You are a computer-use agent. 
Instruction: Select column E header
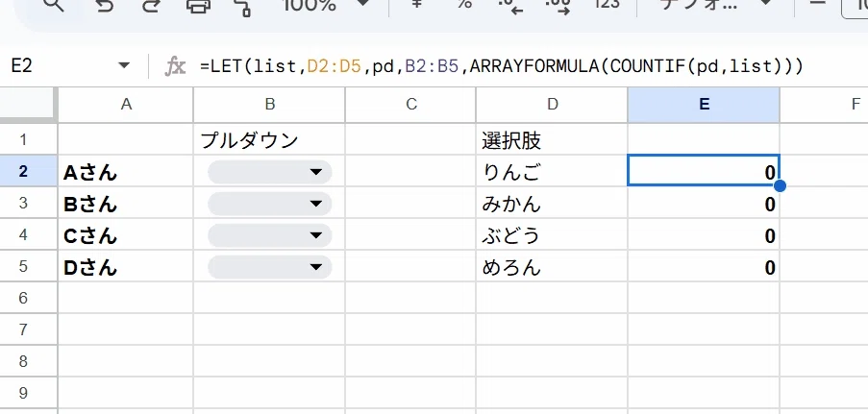(x=704, y=104)
